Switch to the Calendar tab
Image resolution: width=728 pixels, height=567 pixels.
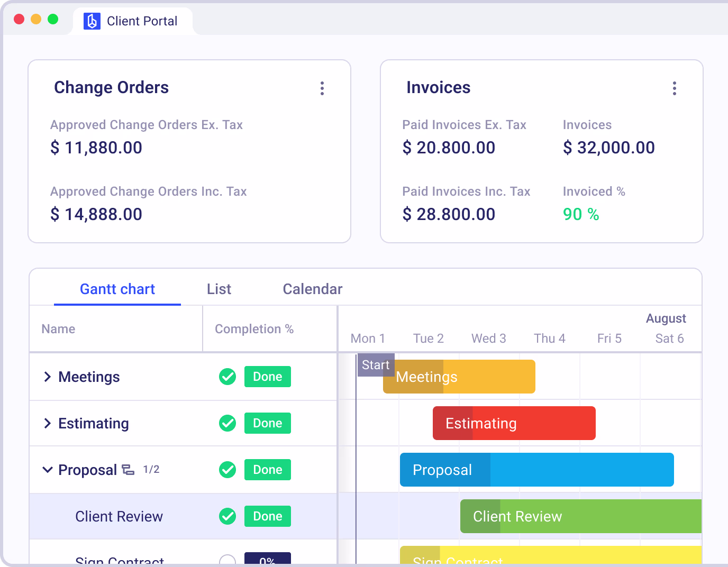(313, 289)
